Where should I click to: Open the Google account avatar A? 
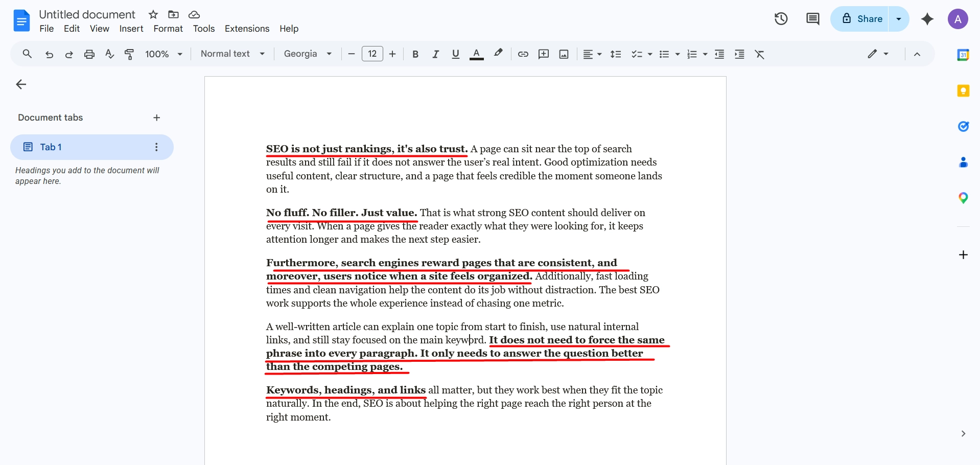(x=958, y=19)
